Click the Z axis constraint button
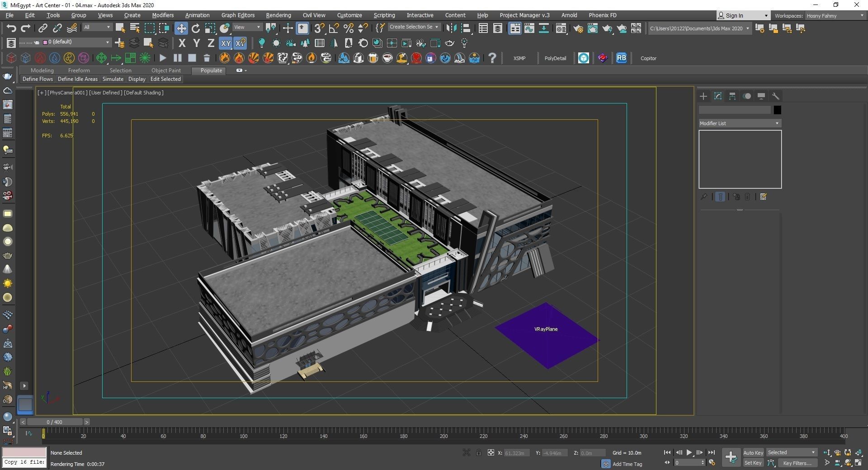868x470 pixels. tap(211, 43)
